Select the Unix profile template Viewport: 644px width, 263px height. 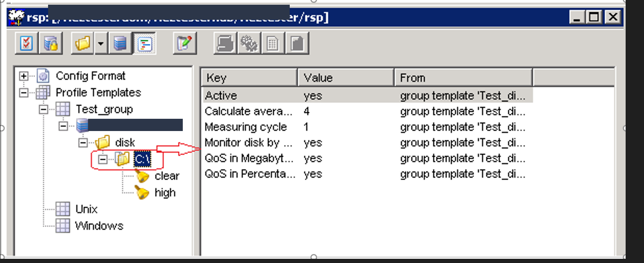click(x=86, y=209)
